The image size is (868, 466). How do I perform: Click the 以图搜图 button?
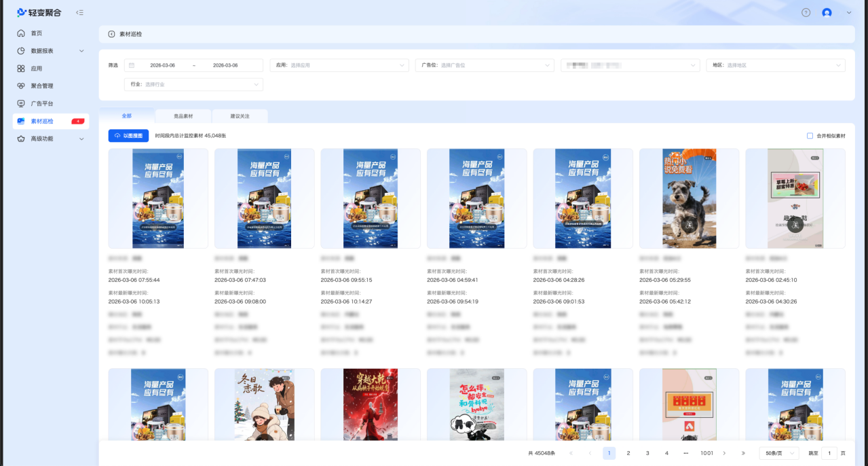click(128, 136)
